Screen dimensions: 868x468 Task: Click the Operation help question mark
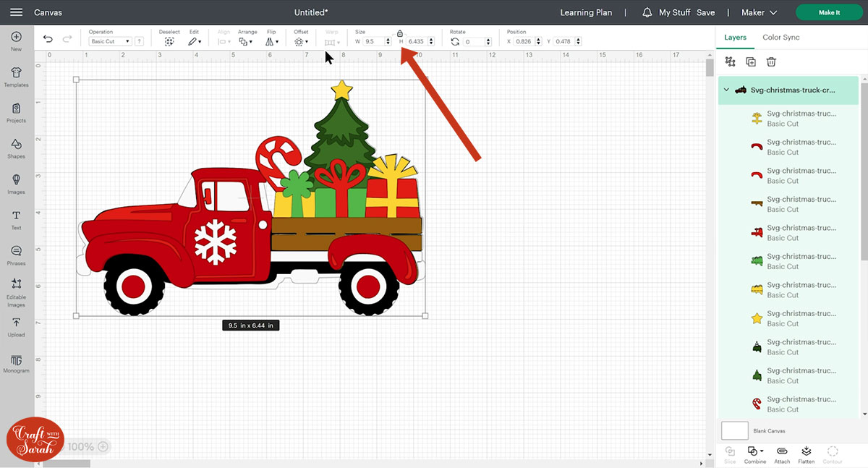tap(139, 41)
